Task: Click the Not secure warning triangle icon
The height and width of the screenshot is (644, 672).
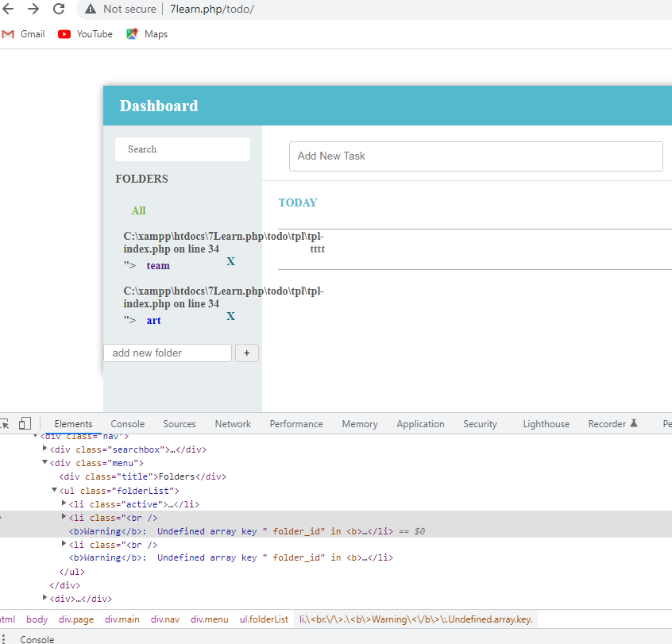Action: click(x=91, y=9)
